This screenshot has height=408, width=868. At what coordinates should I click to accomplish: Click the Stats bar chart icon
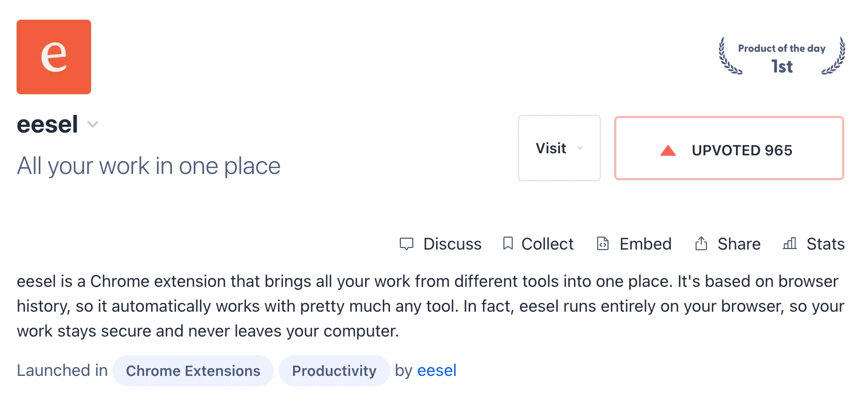point(790,243)
